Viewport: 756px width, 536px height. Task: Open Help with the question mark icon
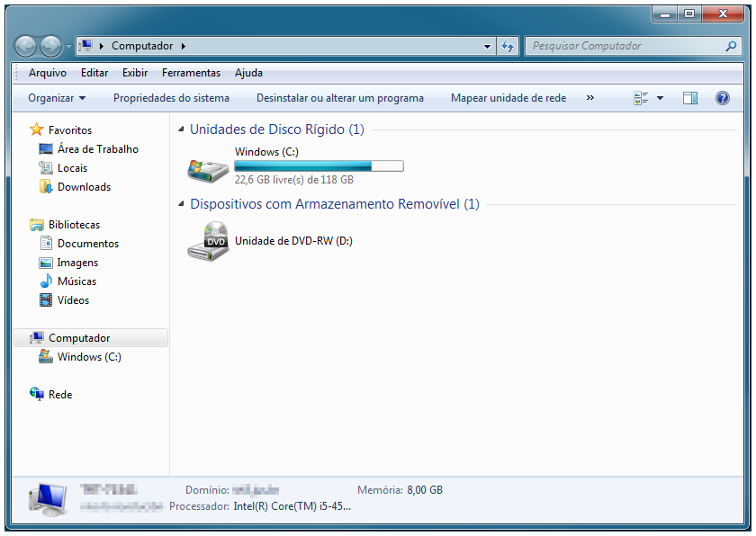pyautogui.click(x=722, y=98)
